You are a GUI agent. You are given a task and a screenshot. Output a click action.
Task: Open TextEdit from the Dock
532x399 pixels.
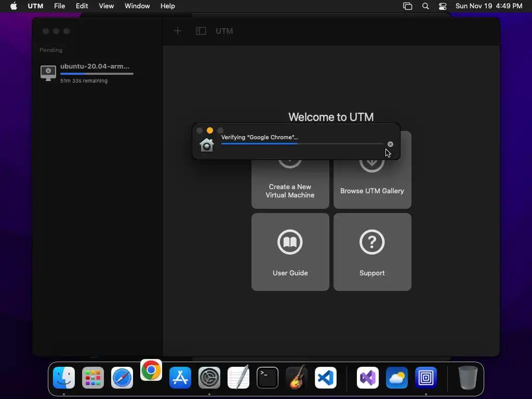(238, 378)
